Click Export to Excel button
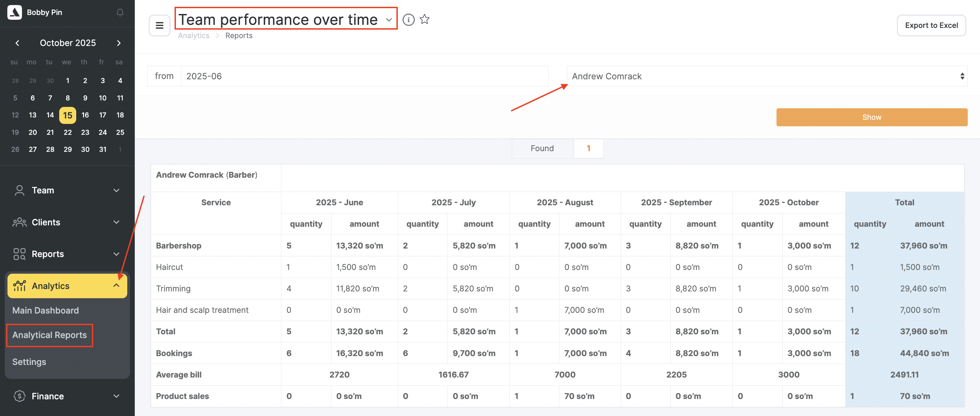 pyautogui.click(x=931, y=26)
